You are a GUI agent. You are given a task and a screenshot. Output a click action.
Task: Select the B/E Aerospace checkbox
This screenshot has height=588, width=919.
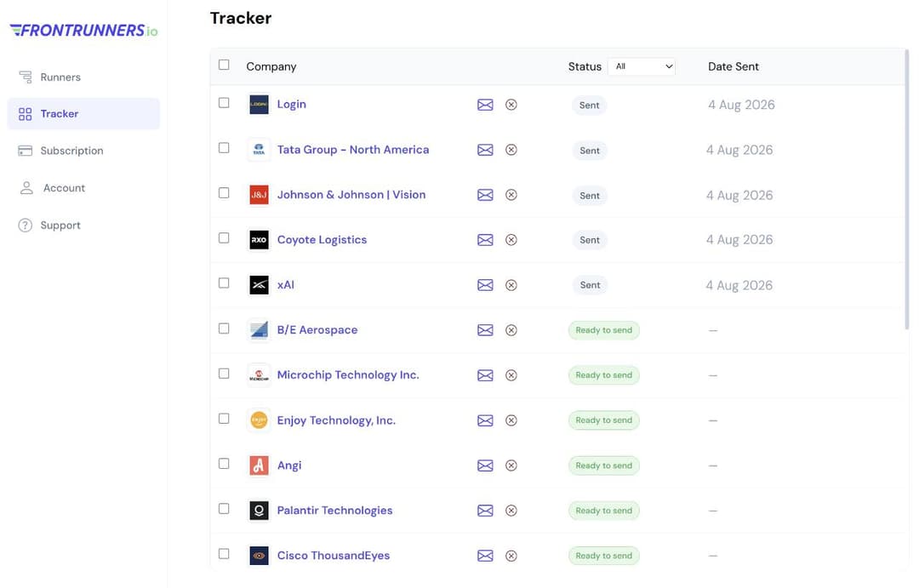tap(224, 328)
